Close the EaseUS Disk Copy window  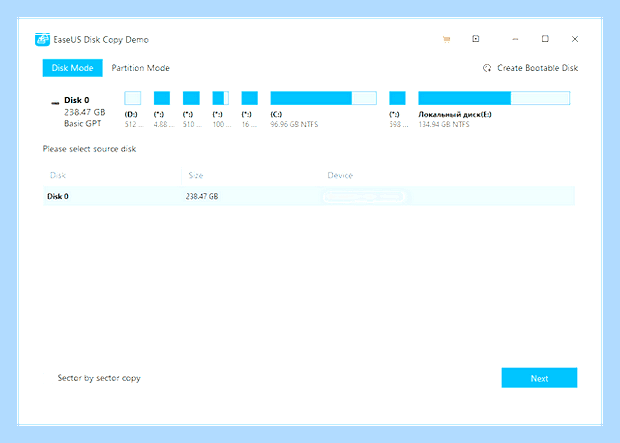point(575,39)
